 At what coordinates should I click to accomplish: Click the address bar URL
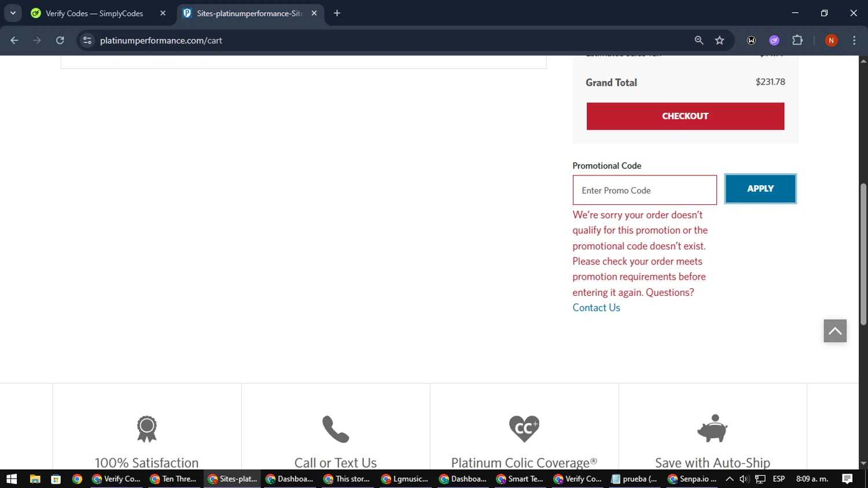click(x=161, y=41)
